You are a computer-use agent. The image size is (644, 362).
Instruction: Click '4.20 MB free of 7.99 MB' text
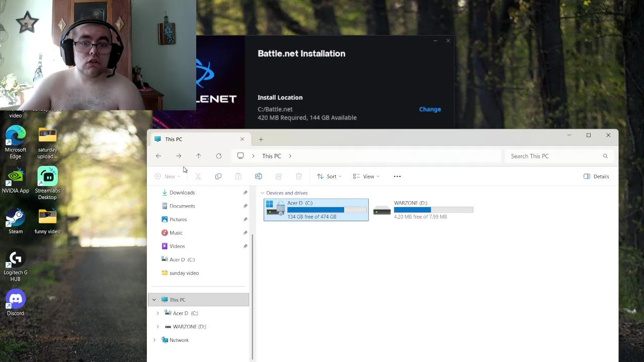pyautogui.click(x=420, y=217)
